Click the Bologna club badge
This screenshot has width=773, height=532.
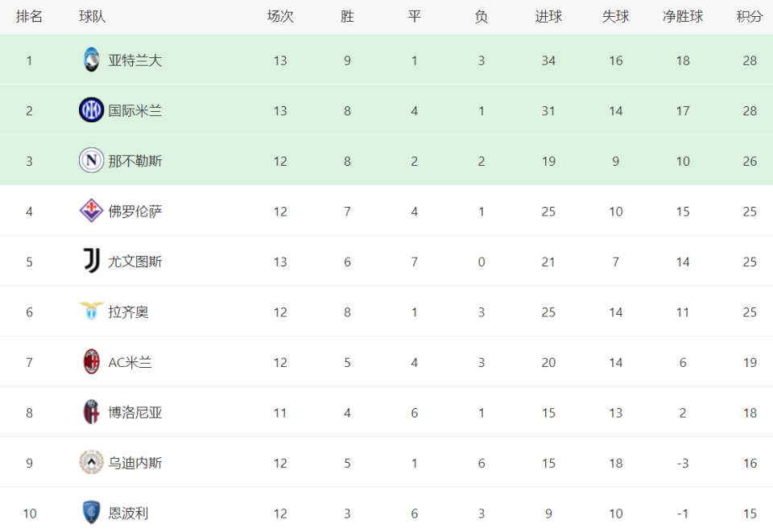click(x=91, y=412)
